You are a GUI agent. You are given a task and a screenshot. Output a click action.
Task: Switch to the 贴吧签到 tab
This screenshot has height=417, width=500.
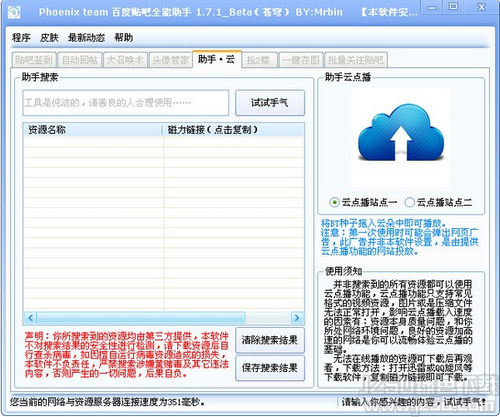[34, 60]
